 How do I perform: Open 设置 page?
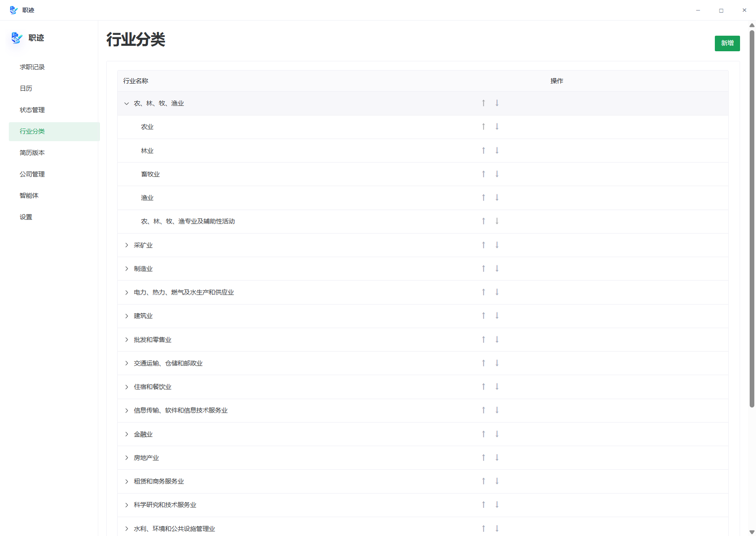54,217
